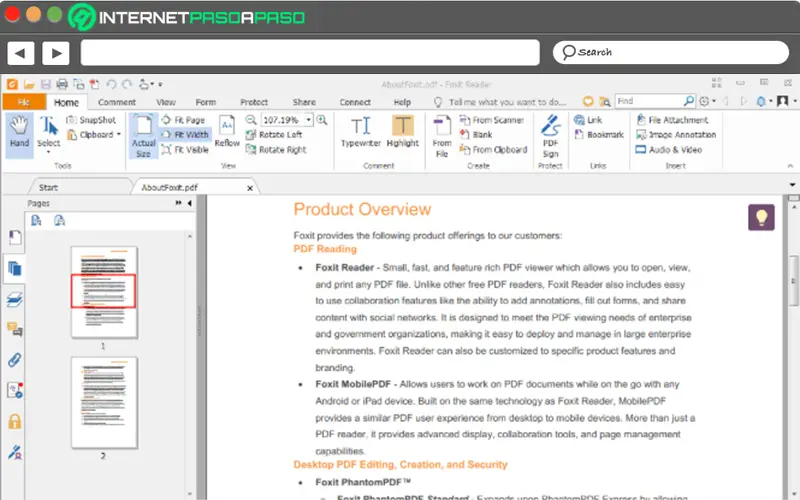Expand the Select tool dropdown

pyautogui.click(x=49, y=152)
